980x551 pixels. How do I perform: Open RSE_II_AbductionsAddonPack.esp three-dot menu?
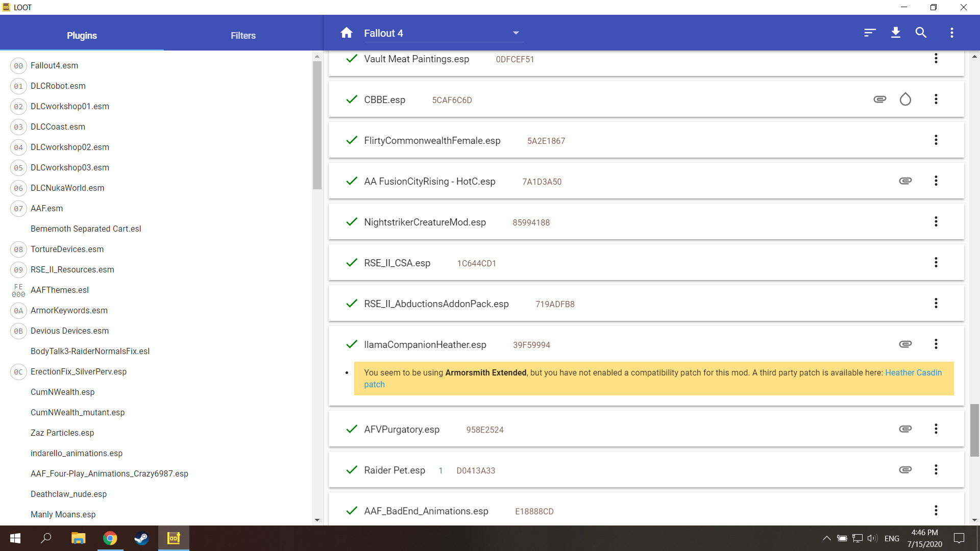936,303
